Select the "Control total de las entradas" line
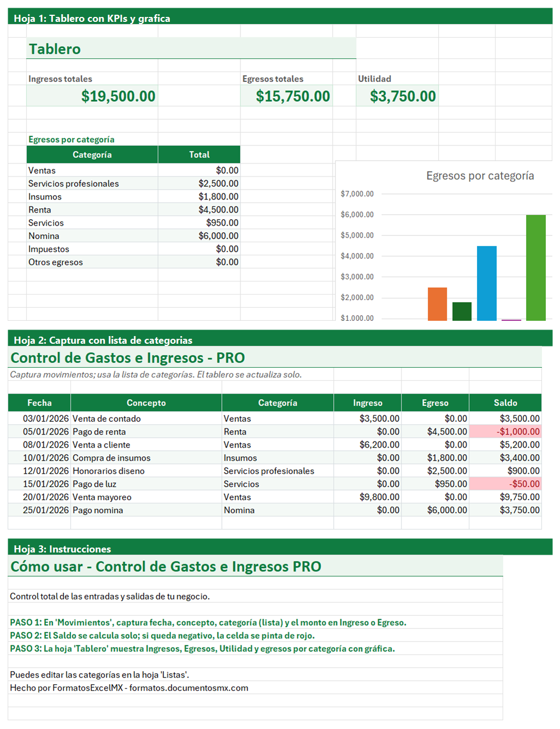The image size is (560, 729). [110, 597]
